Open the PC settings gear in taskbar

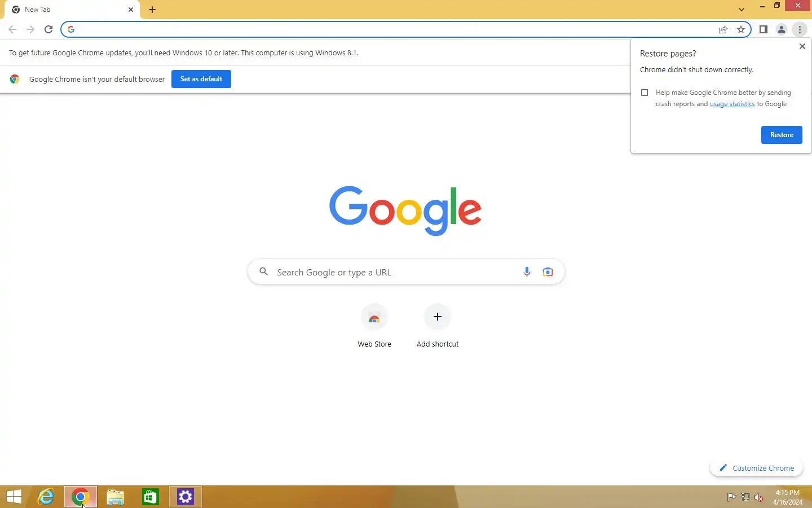click(x=186, y=497)
